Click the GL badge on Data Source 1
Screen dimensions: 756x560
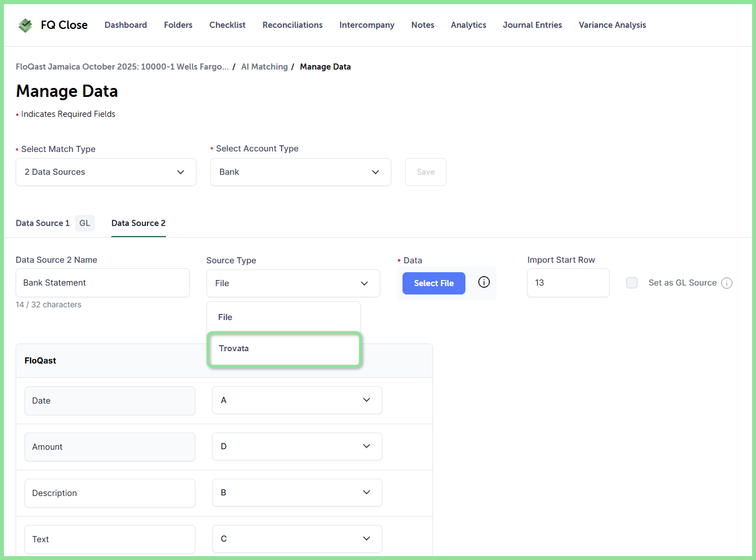pos(85,223)
